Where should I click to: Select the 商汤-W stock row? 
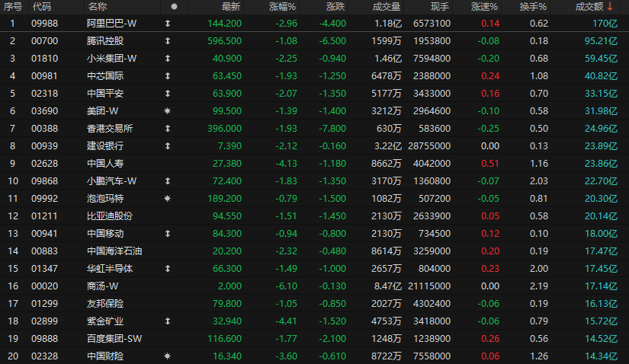pyautogui.click(x=314, y=286)
